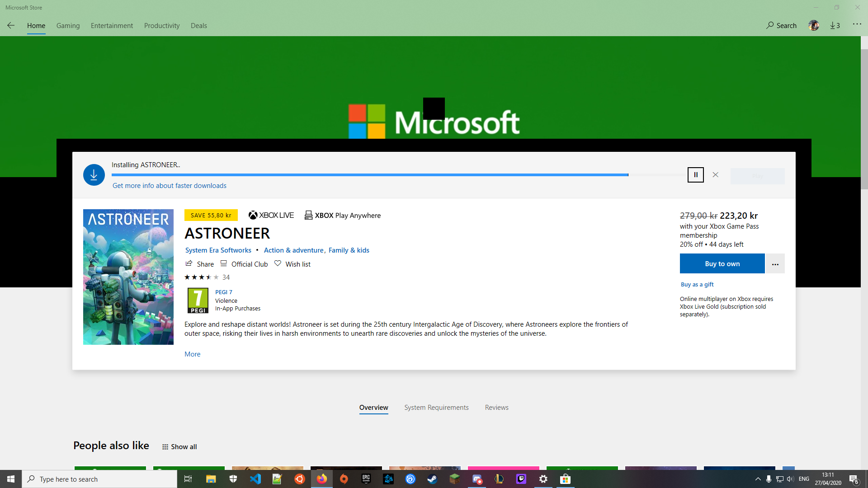868x488 pixels.
Task: Launch Visual Studio Code from taskbar
Action: click(255, 479)
